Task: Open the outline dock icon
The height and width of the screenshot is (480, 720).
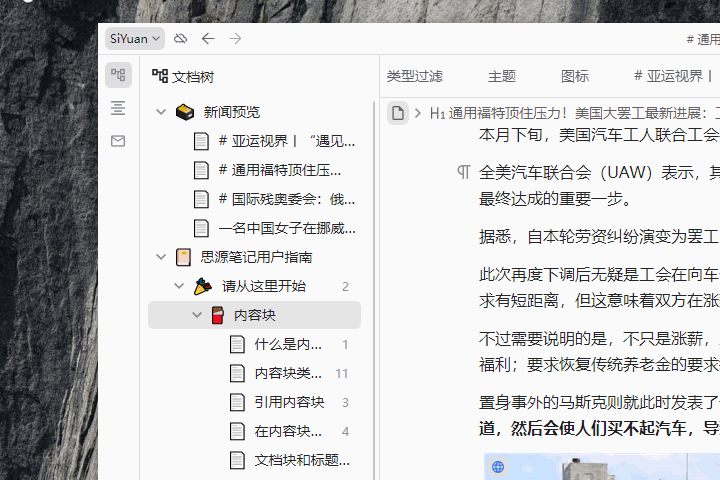Action: coord(118,108)
